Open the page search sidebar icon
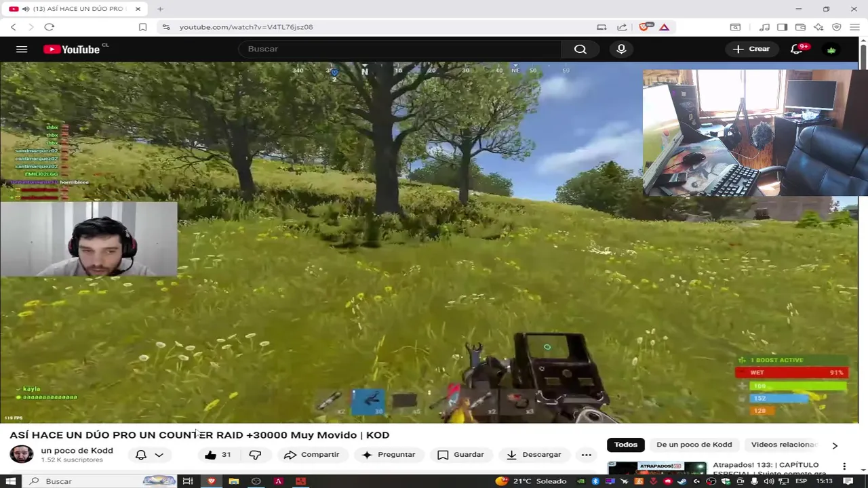The height and width of the screenshot is (488, 868). pos(735,27)
